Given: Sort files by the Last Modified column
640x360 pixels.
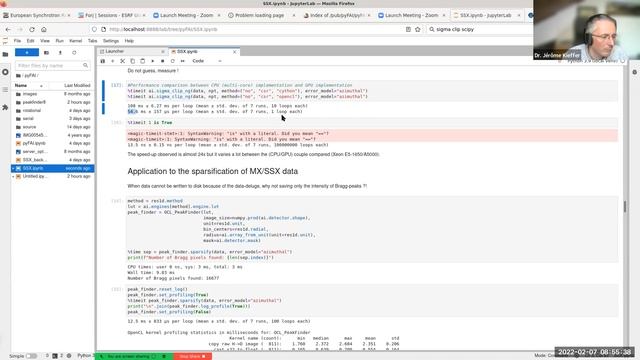Looking at the screenshot, I should click(77, 85).
